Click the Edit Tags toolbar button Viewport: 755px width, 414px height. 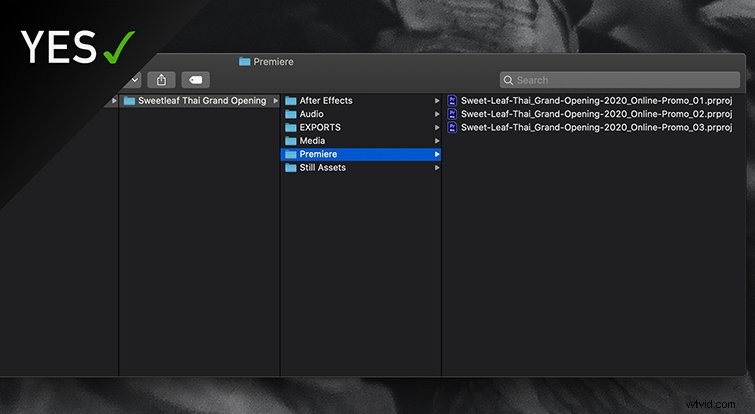click(x=195, y=80)
